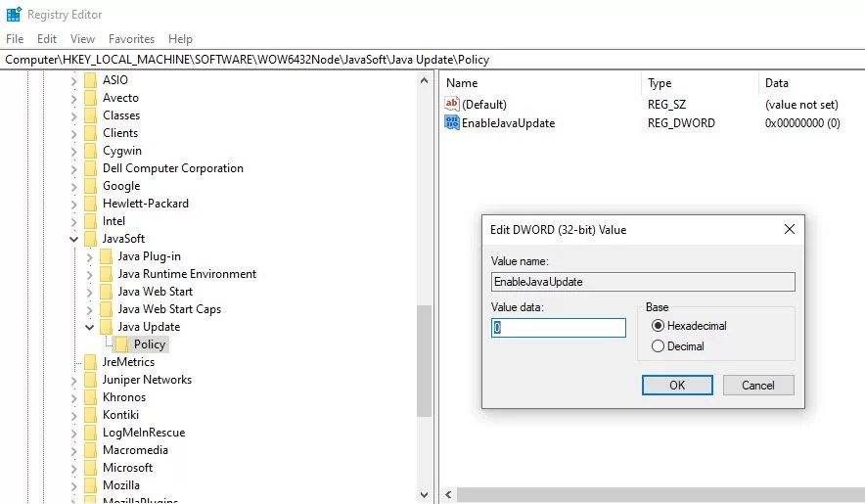Click the Cygwin folder icon

tap(90, 151)
